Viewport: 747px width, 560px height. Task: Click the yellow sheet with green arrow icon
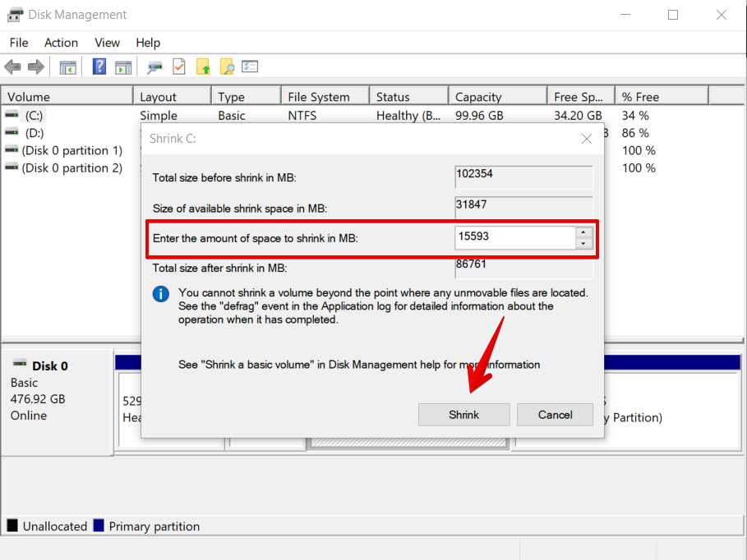pos(203,67)
